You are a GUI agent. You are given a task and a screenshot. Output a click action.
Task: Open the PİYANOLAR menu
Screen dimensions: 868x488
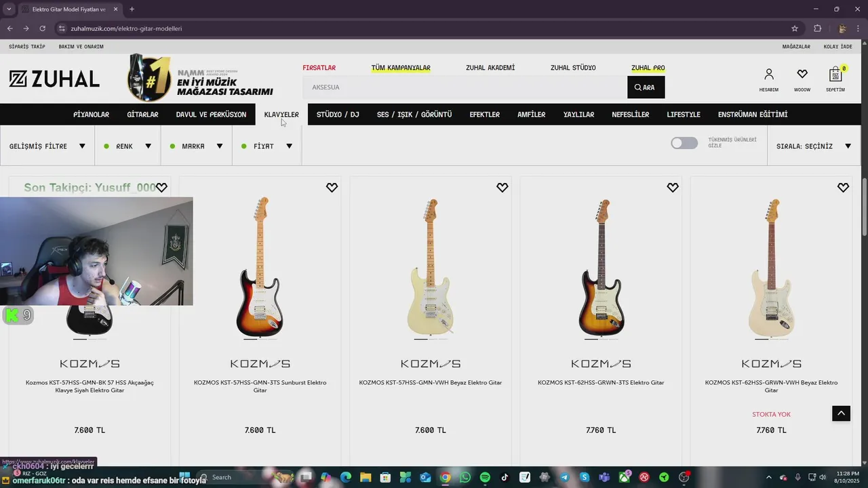point(91,115)
